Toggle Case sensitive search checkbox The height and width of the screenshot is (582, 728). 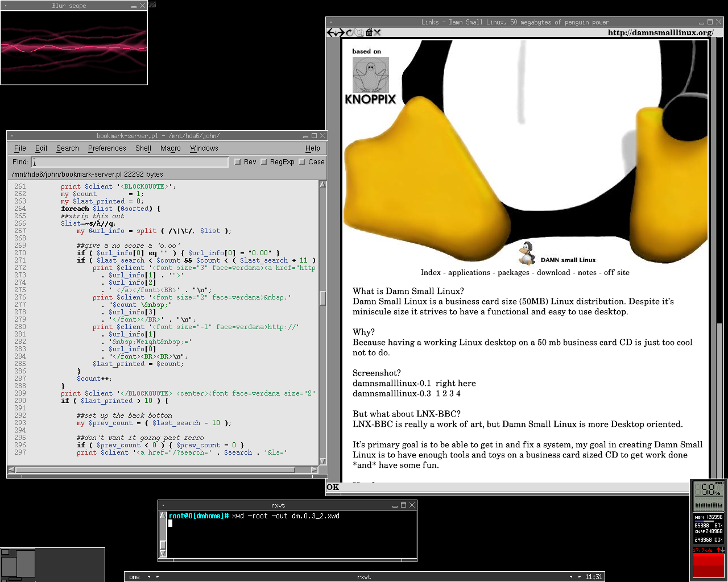click(302, 162)
